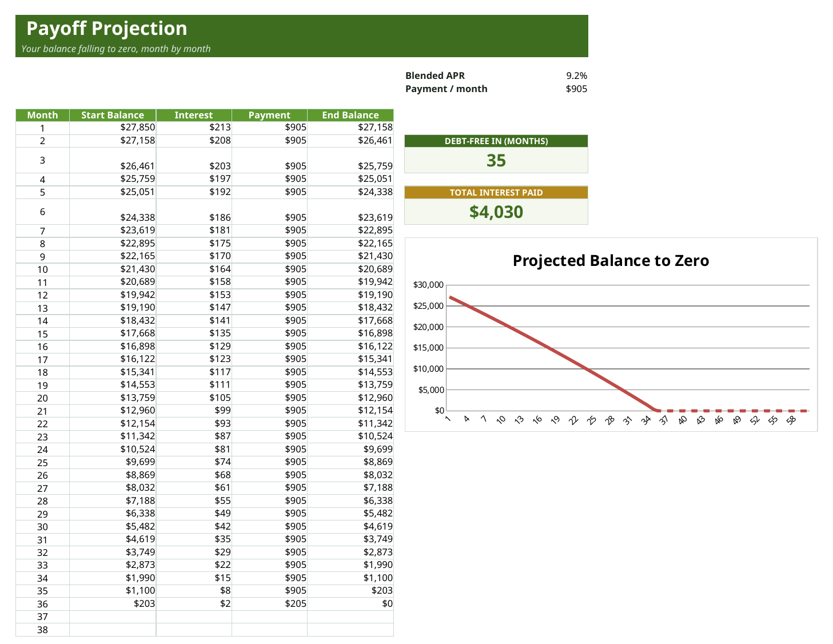Click the Interest column header

coord(194,115)
